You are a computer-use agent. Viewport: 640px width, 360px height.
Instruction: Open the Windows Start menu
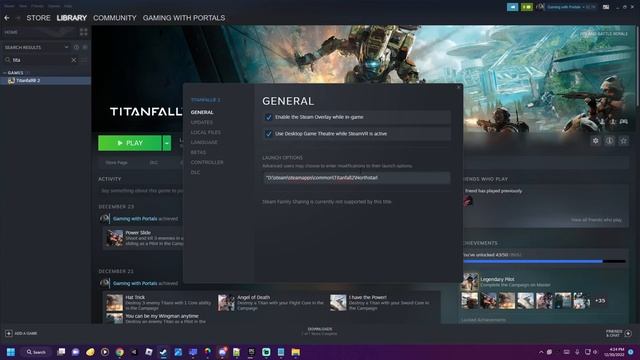point(11,352)
